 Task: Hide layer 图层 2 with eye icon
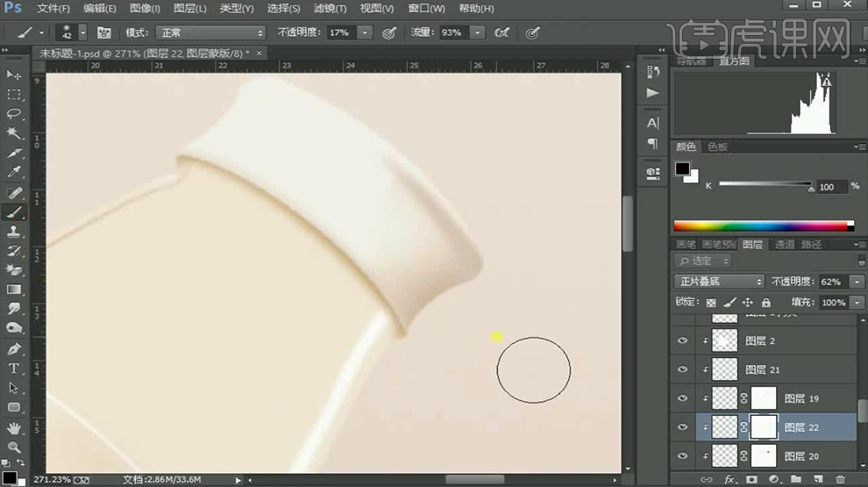pyautogui.click(x=683, y=340)
